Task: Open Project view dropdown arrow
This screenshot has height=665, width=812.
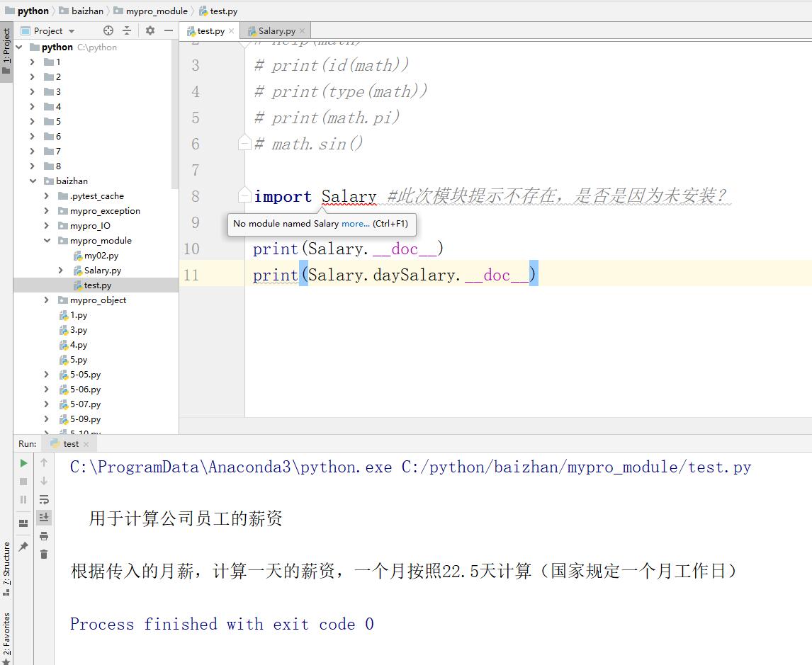Action: pyautogui.click(x=72, y=32)
